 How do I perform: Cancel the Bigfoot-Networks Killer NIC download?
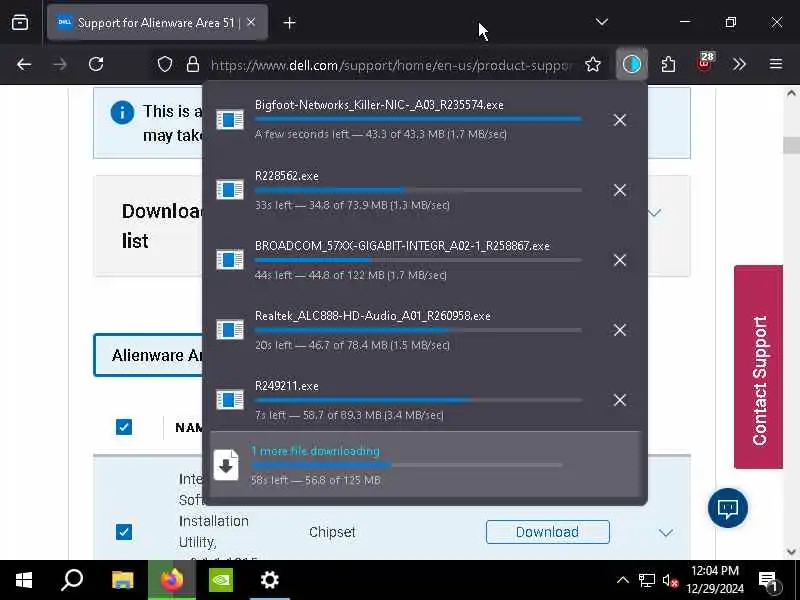click(x=619, y=120)
